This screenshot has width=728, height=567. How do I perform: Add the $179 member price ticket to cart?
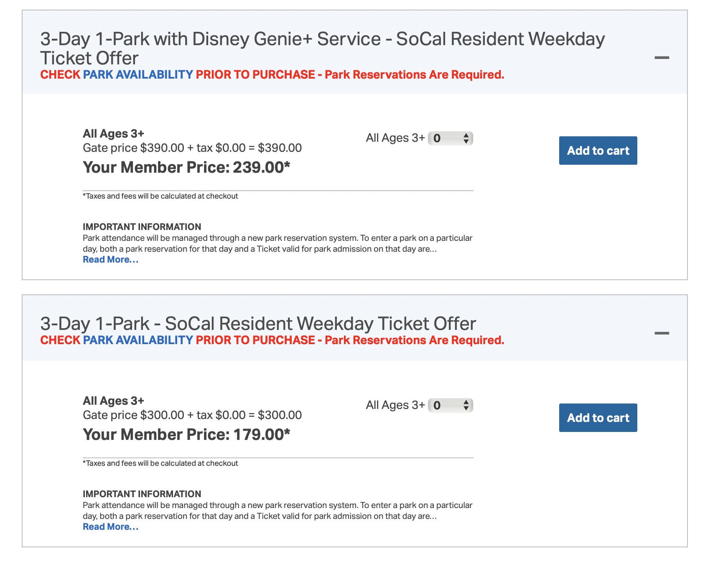598,418
